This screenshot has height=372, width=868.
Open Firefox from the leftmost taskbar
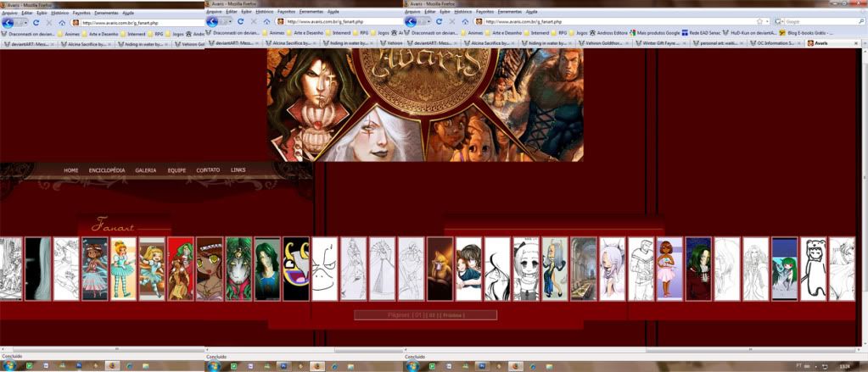click(111, 366)
